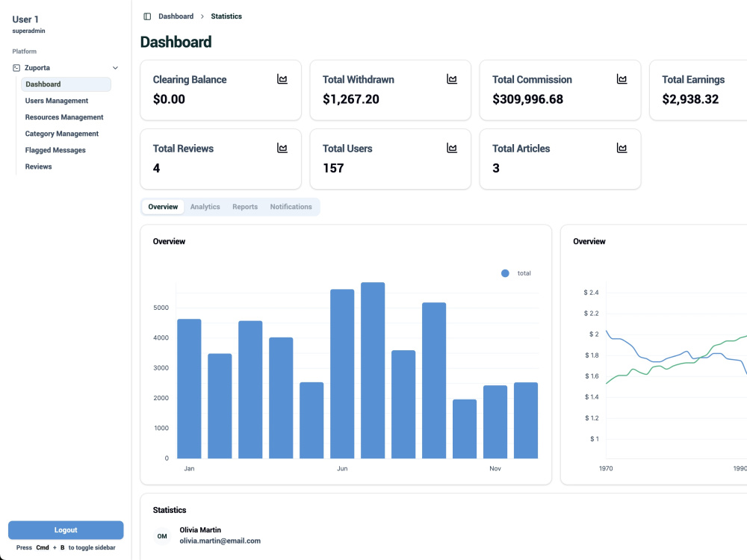
Task: Click the Statistics section heading
Action: point(169,510)
